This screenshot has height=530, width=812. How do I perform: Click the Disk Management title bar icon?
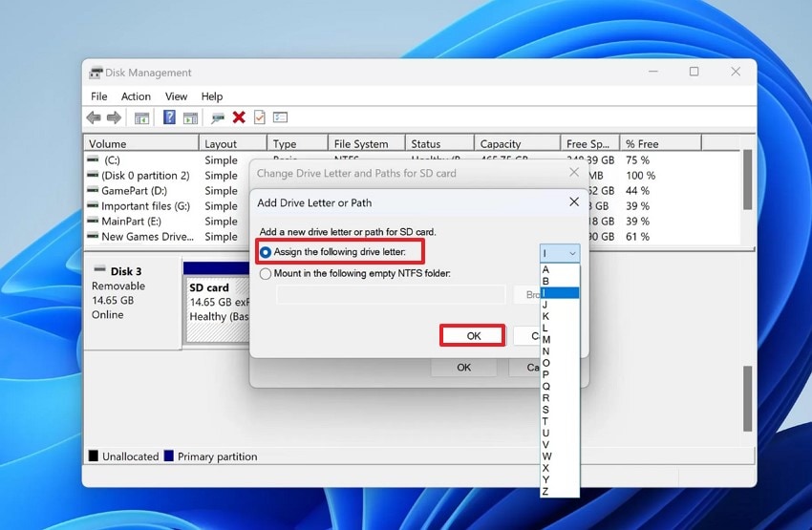pyautogui.click(x=96, y=73)
